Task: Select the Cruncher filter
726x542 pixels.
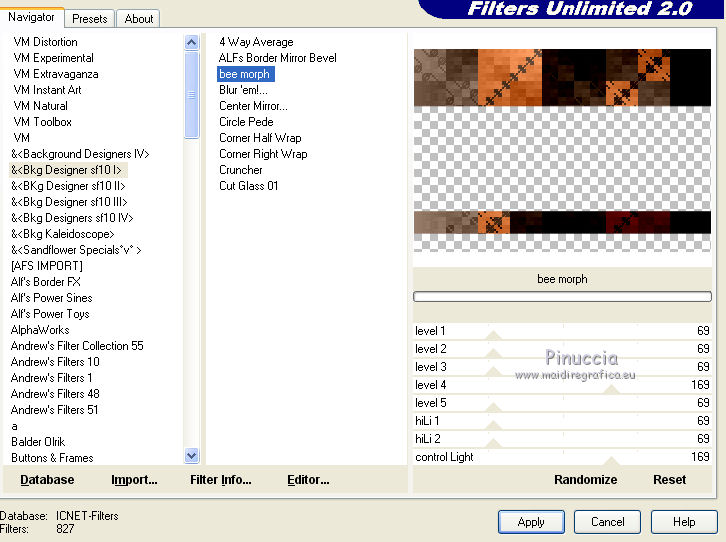Action: coord(241,170)
